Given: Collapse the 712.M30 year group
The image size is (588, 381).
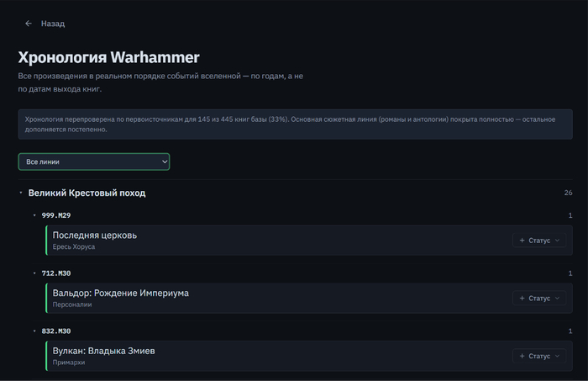Looking at the screenshot, I should [34, 273].
